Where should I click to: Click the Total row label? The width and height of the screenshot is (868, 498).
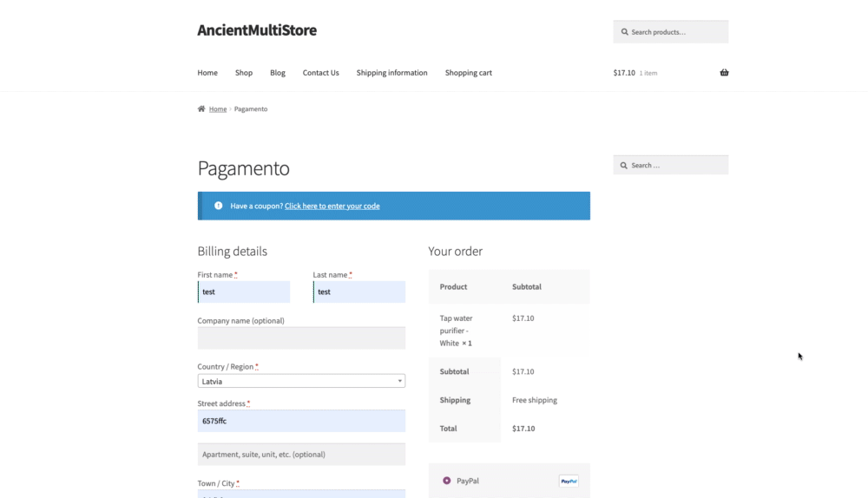[x=449, y=429]
